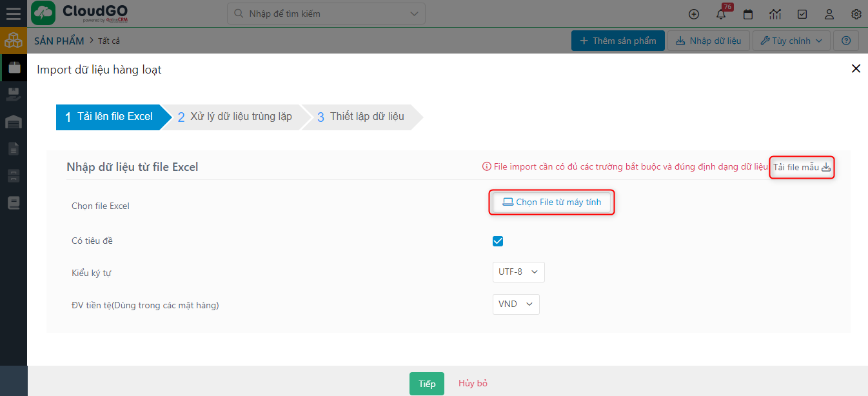Screen dimensions: 868x396
Task: Open the notifications bell with 76 badge
Action: pos(721,14)
